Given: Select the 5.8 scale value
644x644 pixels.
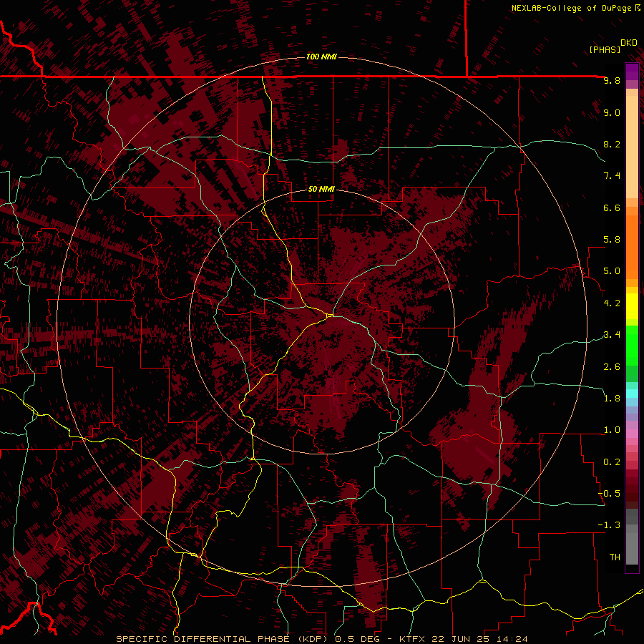Looking at the screenshot, I should point(612,240).
